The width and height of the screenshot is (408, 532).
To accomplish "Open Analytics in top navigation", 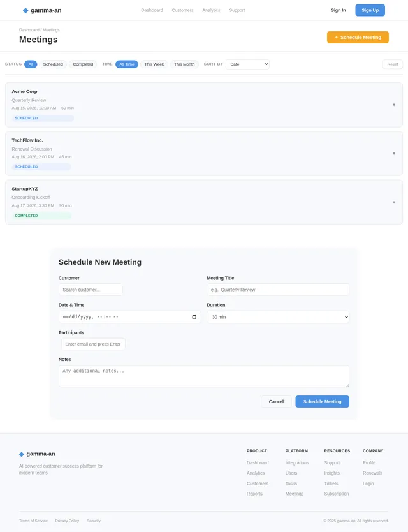I will pyautogui.click(x=211, y=10).
